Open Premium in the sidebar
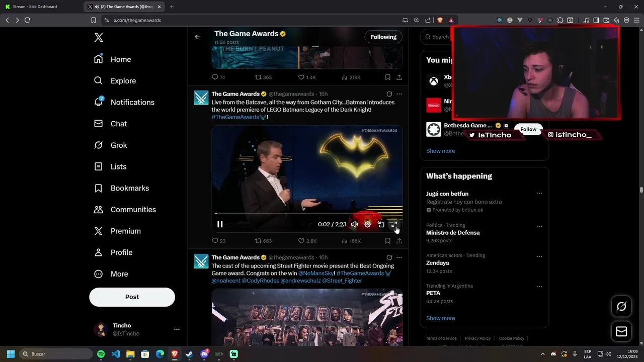This screenshot has width=644, height=362. [118, 231]
